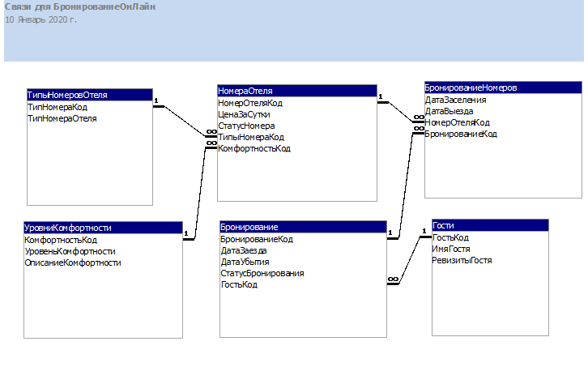This screenshot has height=367, width=588.
Task: Click the Бронирование table title bar
Action: [x=303, y=228]
